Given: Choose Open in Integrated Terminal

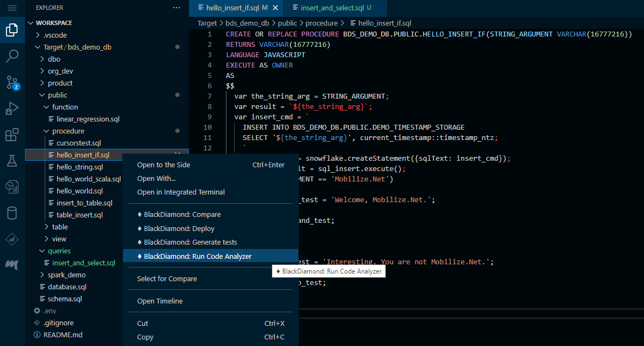Looking at the screenshot, I should (211, 192).
